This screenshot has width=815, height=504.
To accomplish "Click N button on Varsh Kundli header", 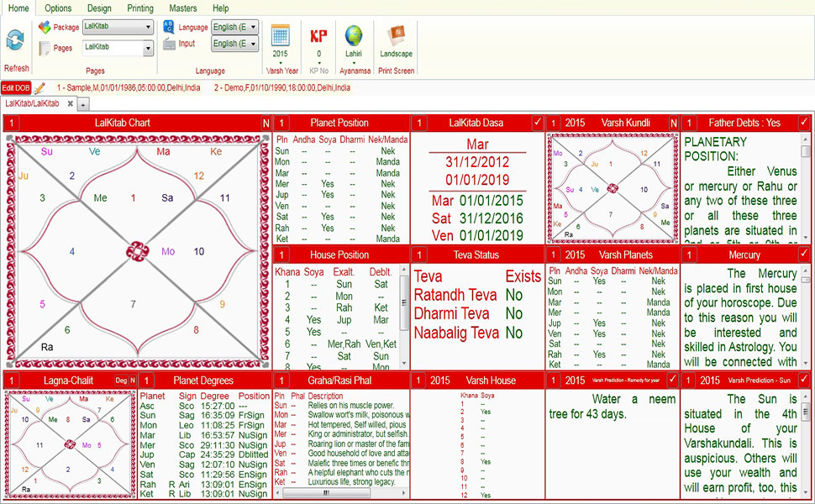I will coord(674,123).
